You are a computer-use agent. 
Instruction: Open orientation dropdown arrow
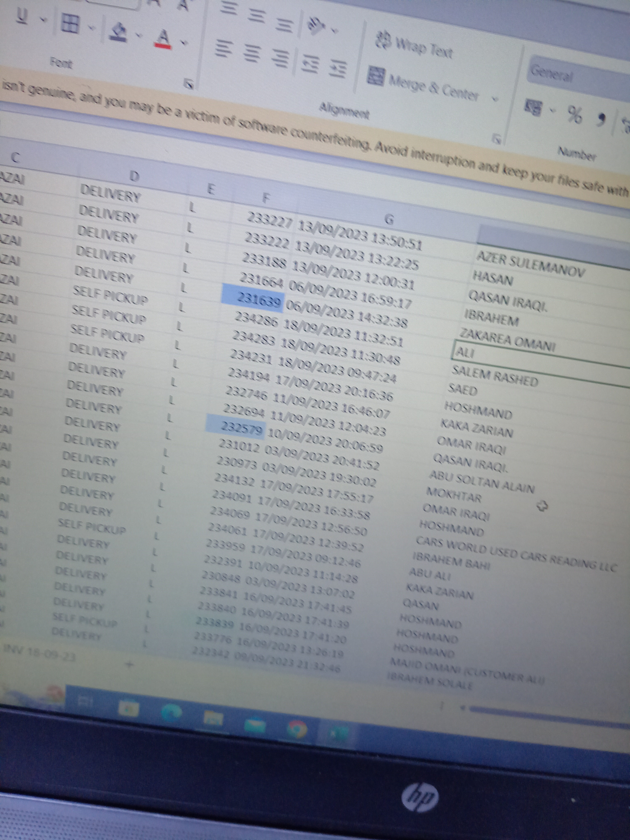tap(334, 30)
